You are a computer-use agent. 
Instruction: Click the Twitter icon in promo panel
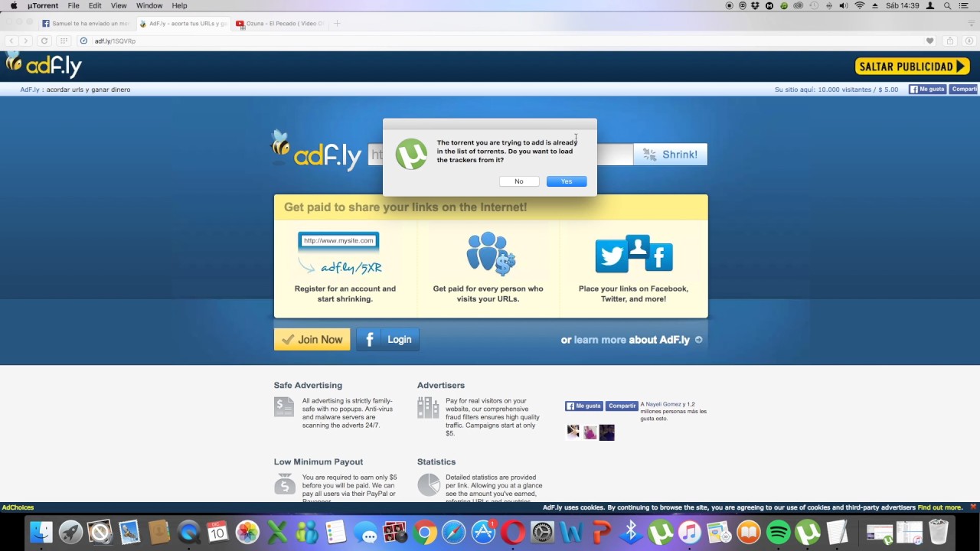pyautogui.click(x=612, y=257)
